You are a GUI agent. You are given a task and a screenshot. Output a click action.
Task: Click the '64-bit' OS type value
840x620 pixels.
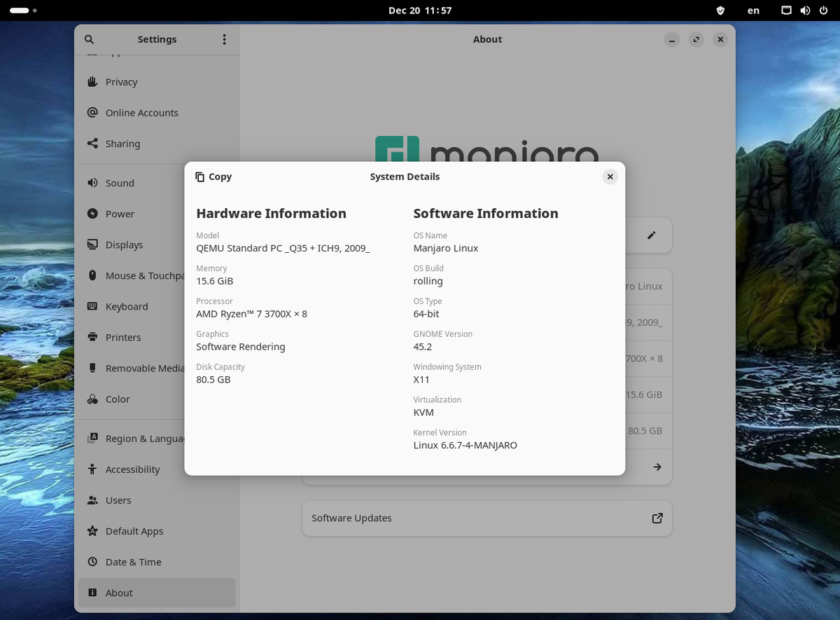pos(426,314)
